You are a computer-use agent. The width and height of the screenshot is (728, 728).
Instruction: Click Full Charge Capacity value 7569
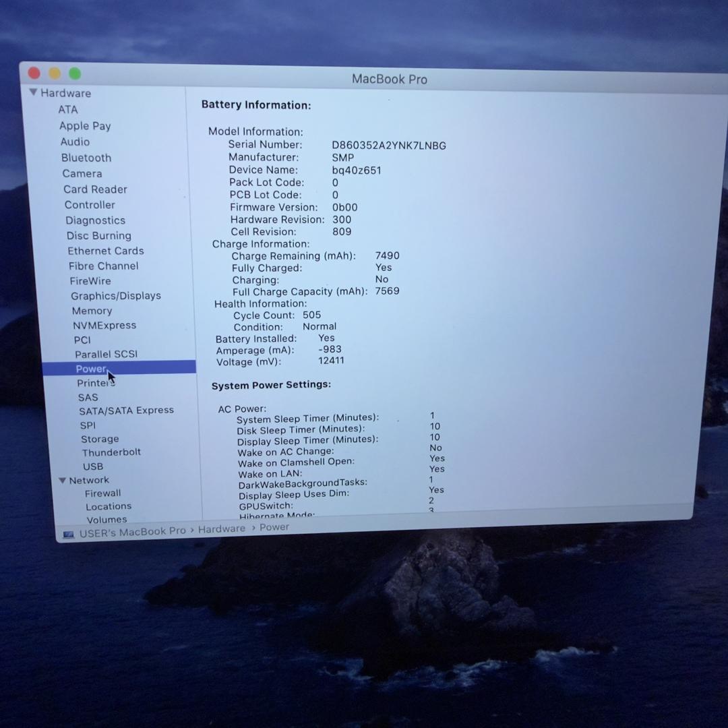[387, 291]
